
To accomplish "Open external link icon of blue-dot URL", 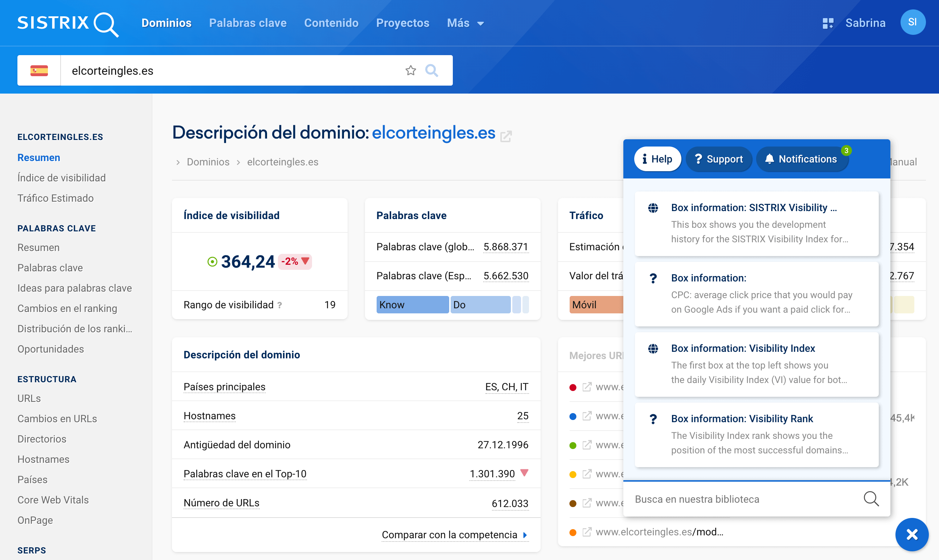I will (x=587, y=416).
